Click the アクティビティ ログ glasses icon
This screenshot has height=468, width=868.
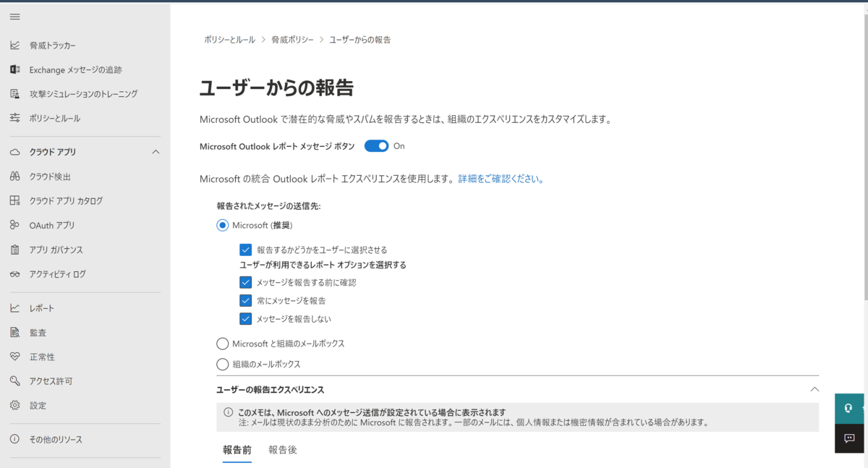pyautogui.click(x=14, y=274)
